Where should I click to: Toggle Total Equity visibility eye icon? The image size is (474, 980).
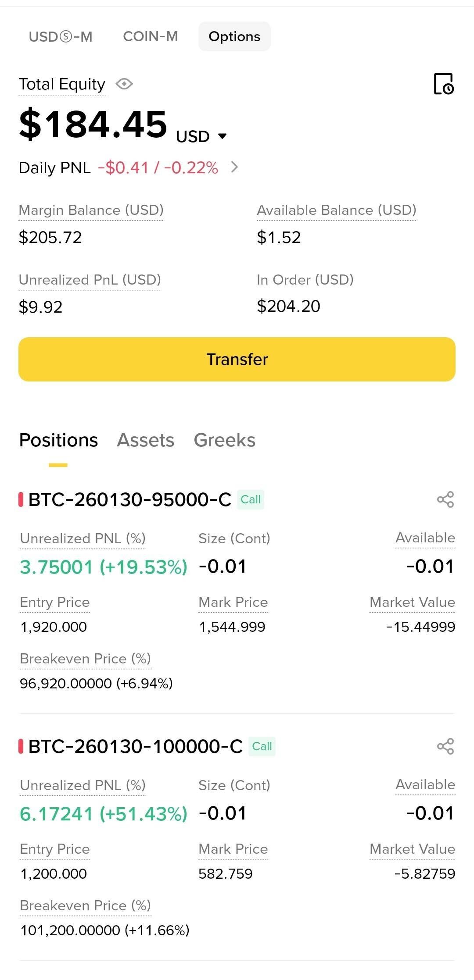pyautogui.click(x=124, y=84)
